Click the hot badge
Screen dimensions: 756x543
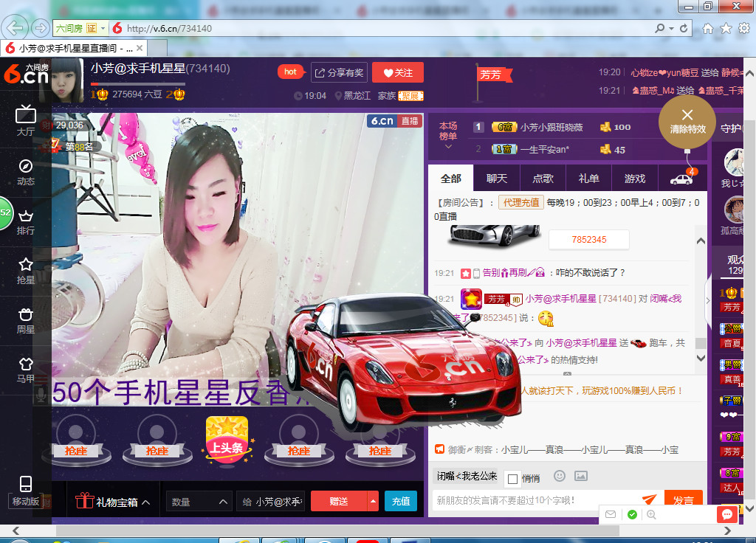291,72
